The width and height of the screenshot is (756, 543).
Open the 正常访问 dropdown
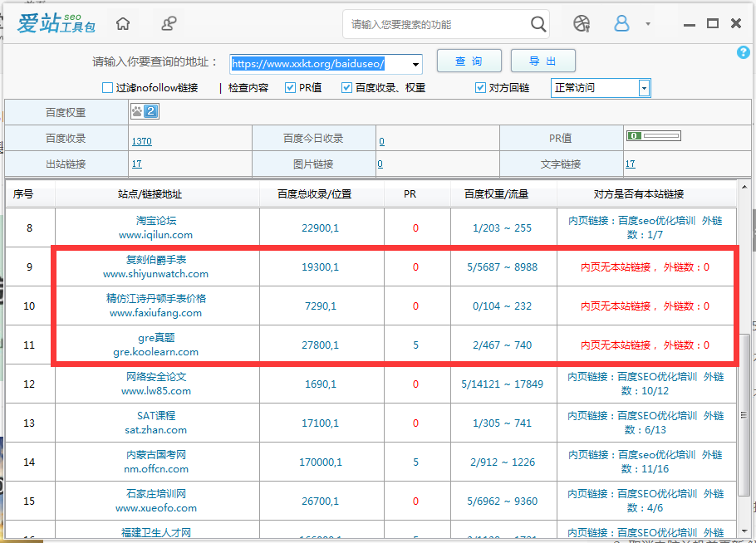pos(601,88)
